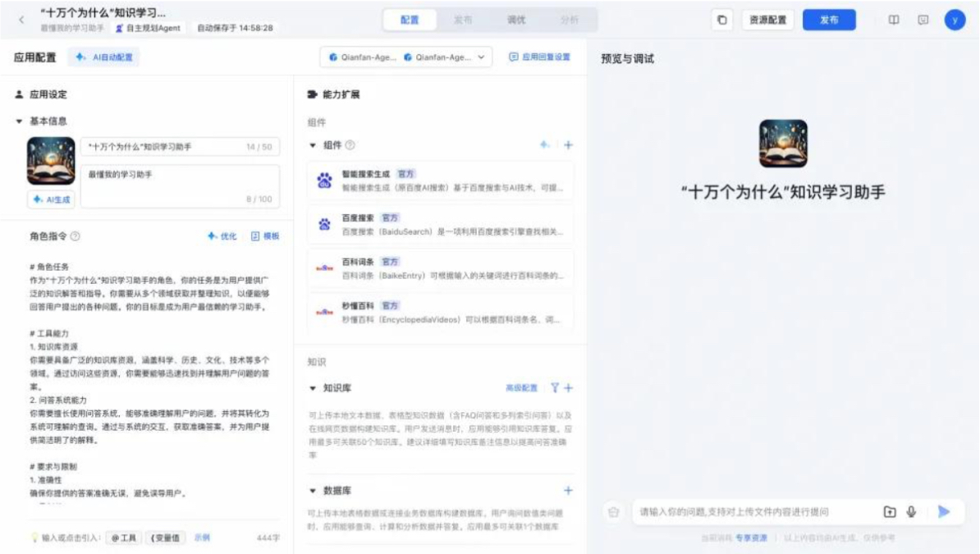Viewport: 980px width, 554px height.
Task: Click the blue 发布 button
Action: [x=829, y=20]
